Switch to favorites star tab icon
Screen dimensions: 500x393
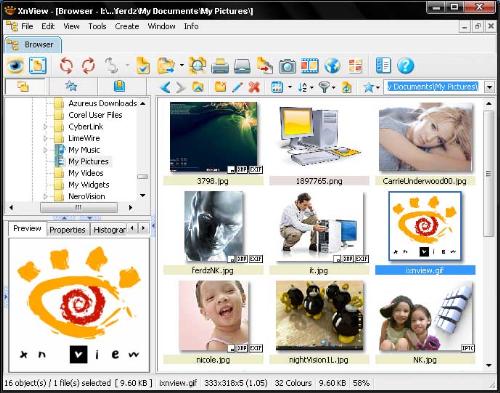pyautogui.click(x=71, y=87)
